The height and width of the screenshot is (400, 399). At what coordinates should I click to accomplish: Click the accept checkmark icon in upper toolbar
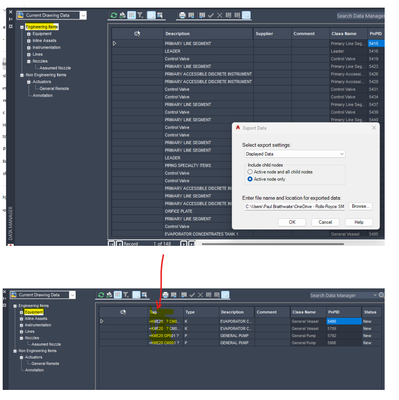coord(211,15)
